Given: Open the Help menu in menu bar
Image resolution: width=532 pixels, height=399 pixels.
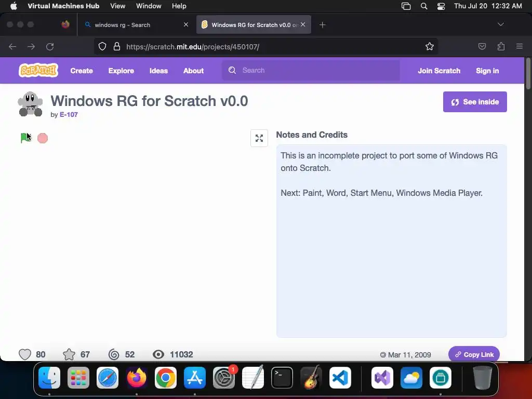Looking at the screenshot, I should click(x=179, y=6).
